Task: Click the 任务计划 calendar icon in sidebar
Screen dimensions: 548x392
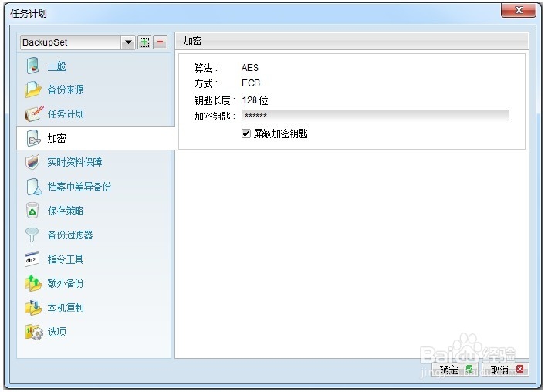Action: click(x=34, y=113)
